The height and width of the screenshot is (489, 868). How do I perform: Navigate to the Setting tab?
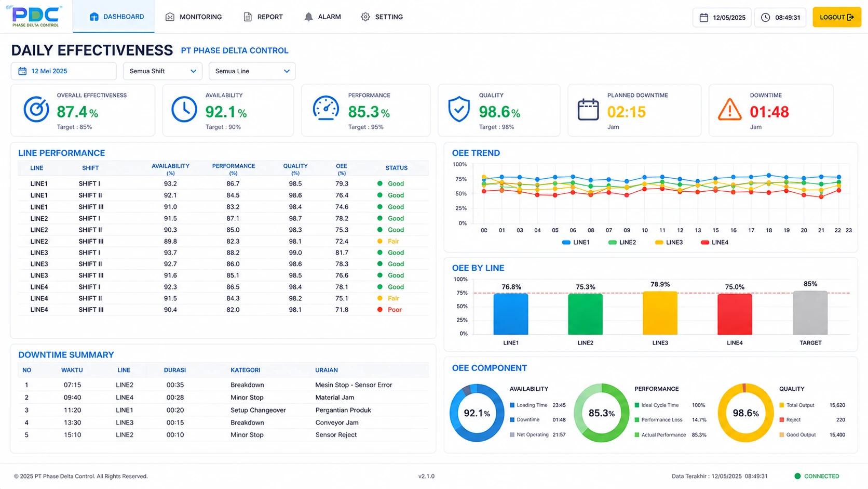pos(382,17)
